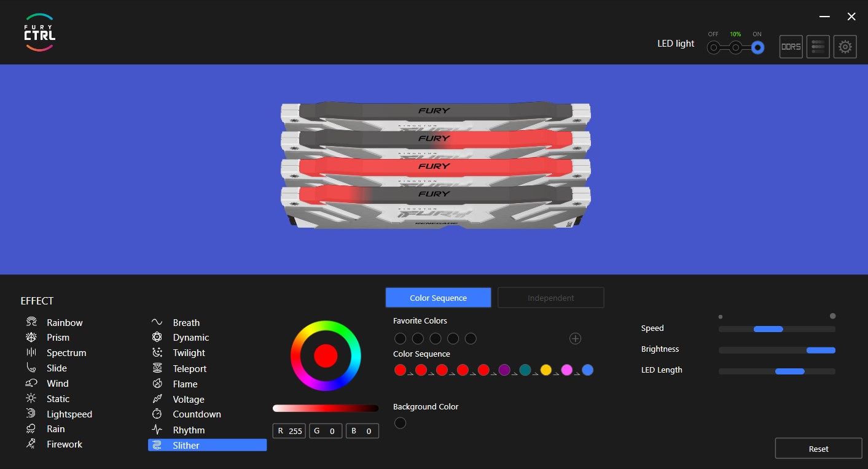Open the DDR5 module panel
This screenshot has width=868, height=469.
click(x=791, y=46)
